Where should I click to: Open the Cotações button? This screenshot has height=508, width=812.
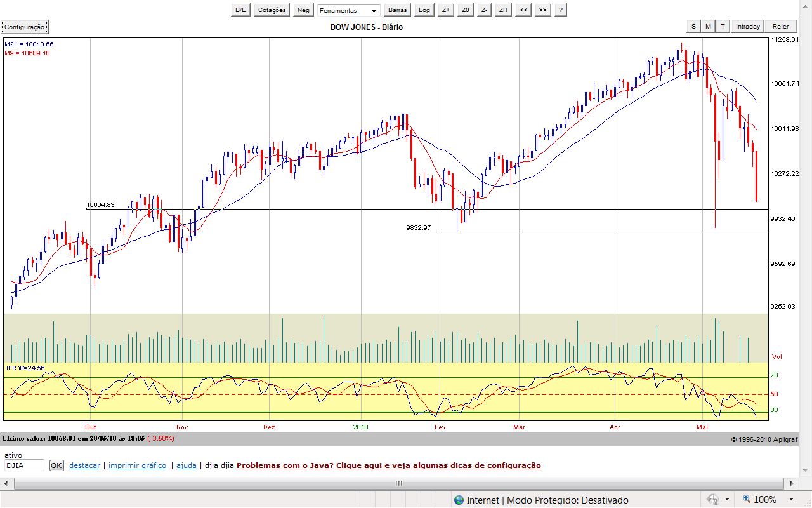(272, 10)
